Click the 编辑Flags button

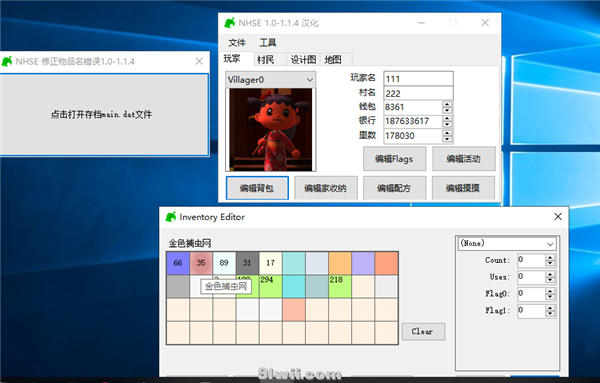point(394,159)
